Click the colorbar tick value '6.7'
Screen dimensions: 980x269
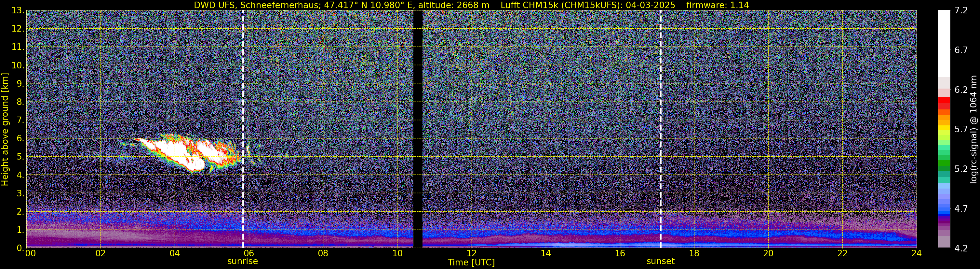(961, 50)
